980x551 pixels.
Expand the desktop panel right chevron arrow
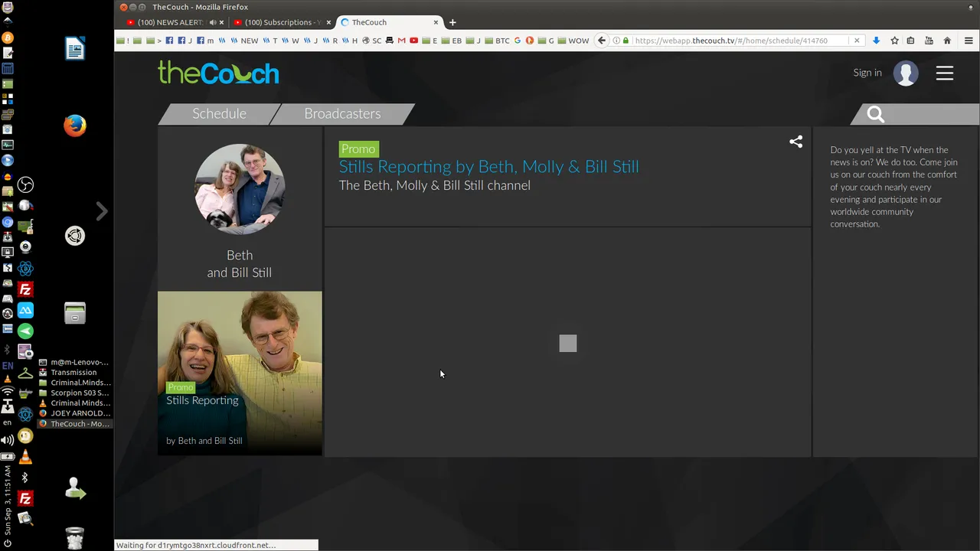click(x=102, y=211)
